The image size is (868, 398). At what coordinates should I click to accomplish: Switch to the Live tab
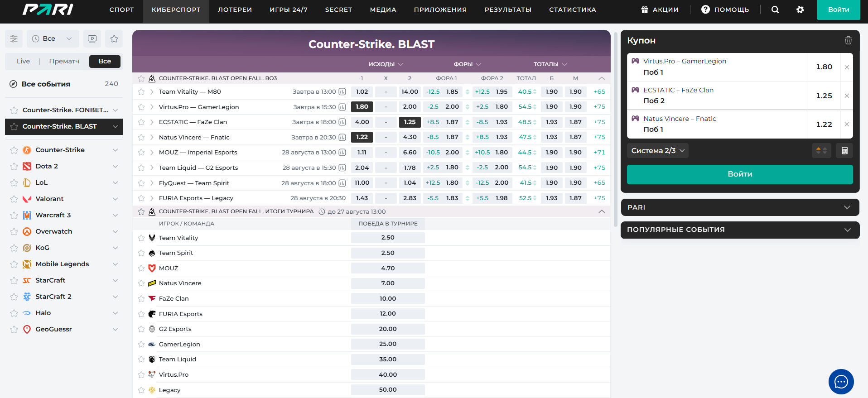tap(23, 62)
